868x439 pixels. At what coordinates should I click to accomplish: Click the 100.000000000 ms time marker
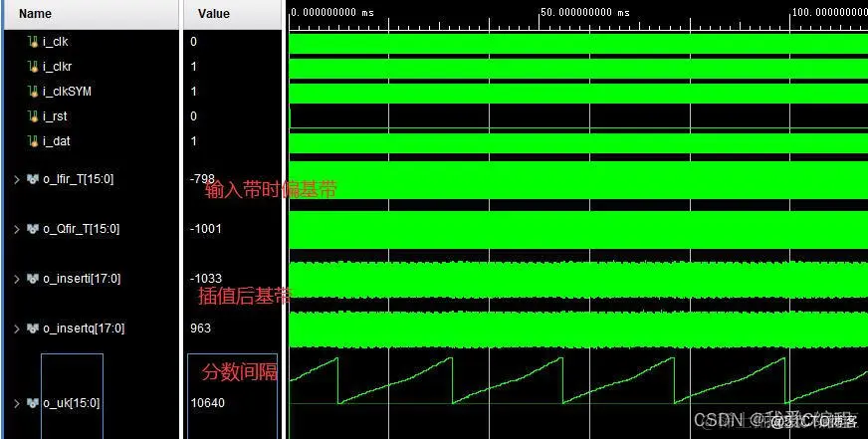830,13
